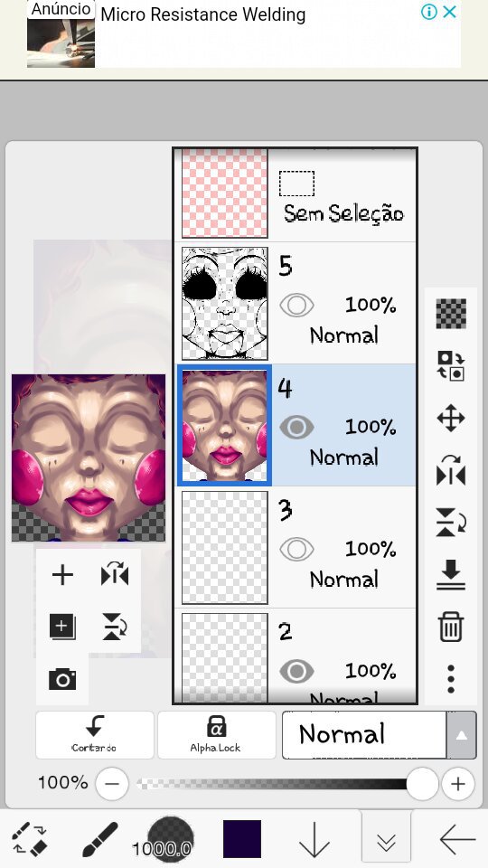
Task: Tap the brush/eraser switch icon
Action: click(x=31, y=839)
